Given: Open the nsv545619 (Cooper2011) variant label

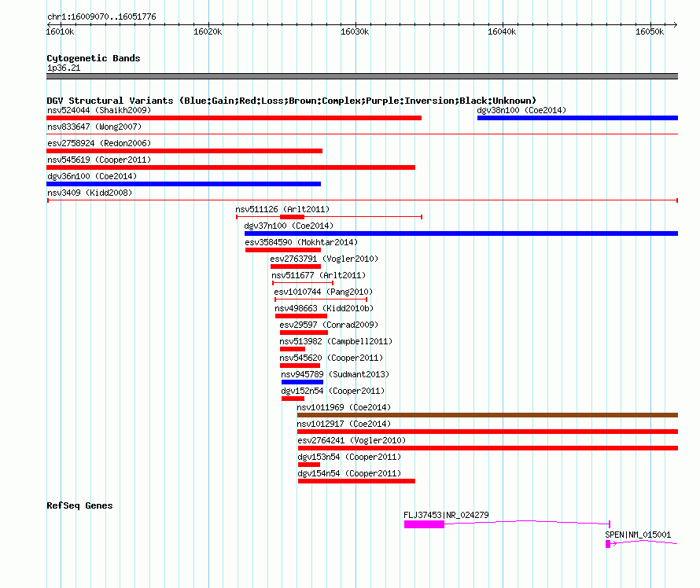Looking at the screenshot, I should pos(99,160).
